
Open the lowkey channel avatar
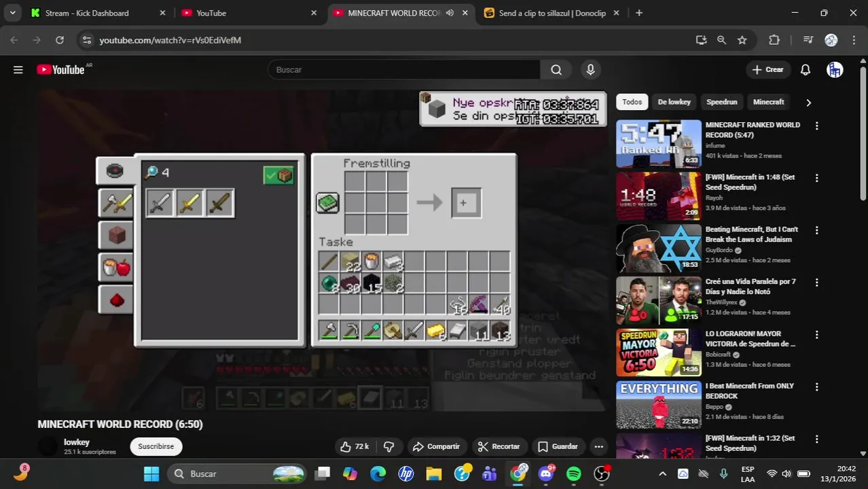(48, 446)
